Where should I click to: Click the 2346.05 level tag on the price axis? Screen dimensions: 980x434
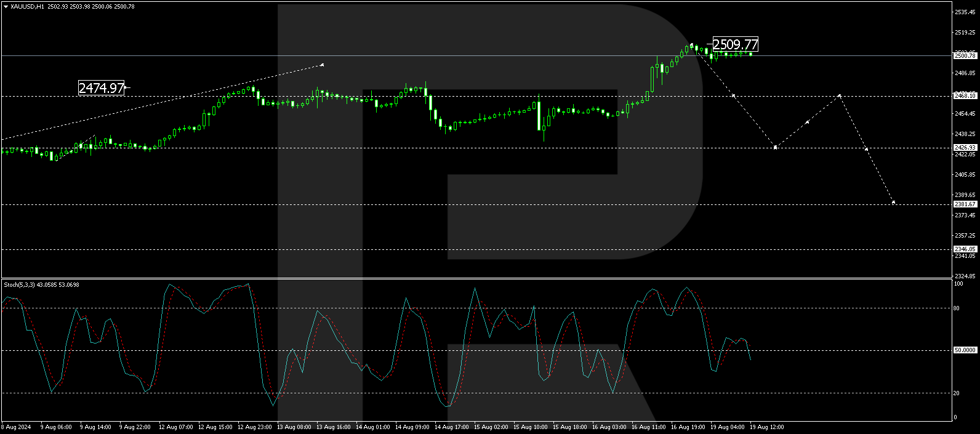tap(965, 249)
